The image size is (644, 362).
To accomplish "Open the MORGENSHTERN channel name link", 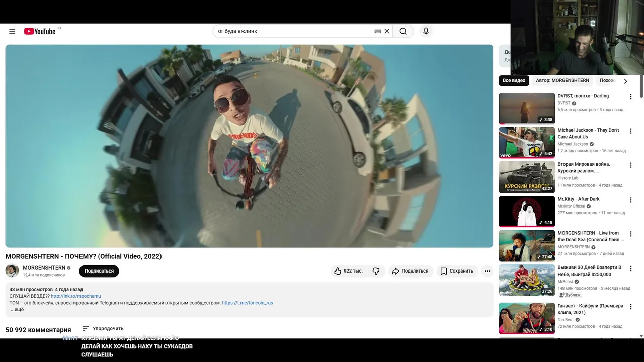I will [44, 268].
